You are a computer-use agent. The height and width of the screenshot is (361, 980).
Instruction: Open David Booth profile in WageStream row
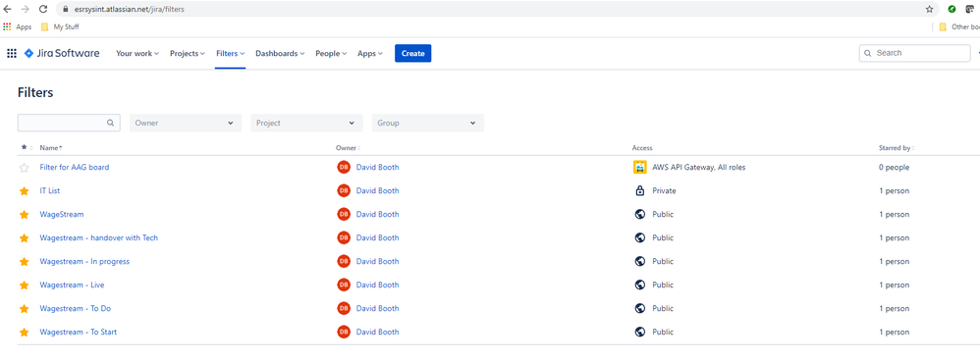pos(377,214)
